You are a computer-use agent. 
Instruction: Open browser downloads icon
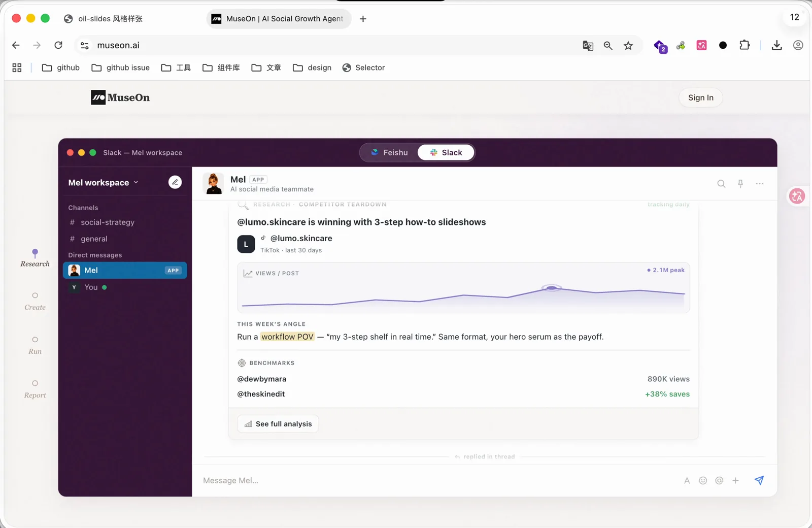pyautogui.click(x=776, y=45)
